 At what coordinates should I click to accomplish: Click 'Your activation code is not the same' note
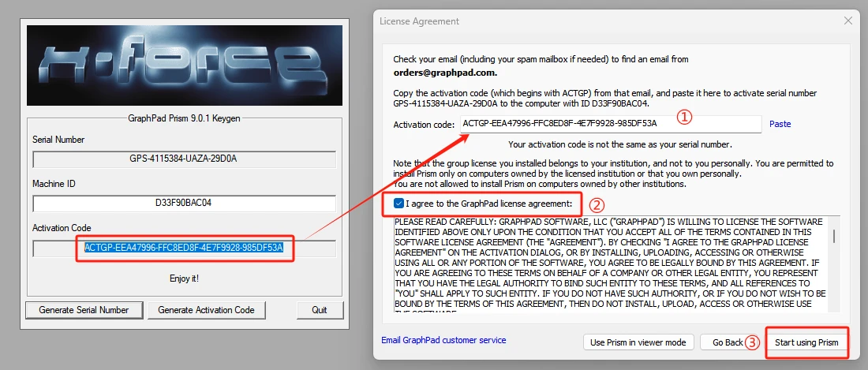(620, 144)
